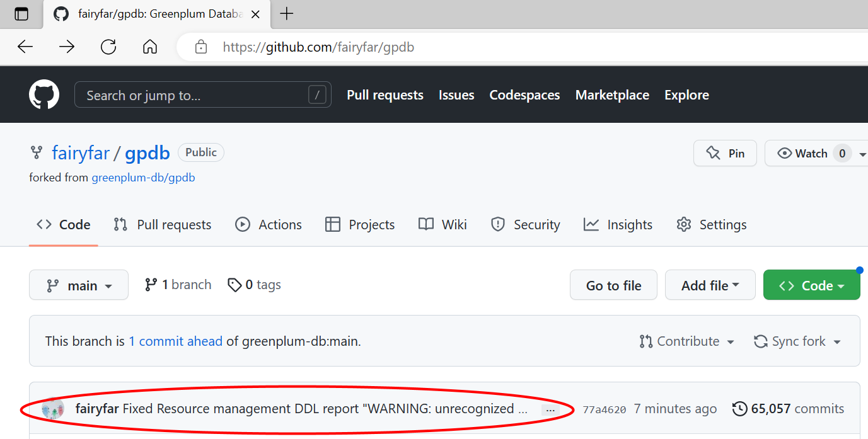868x439 pixels.
Task: Click the slash shortcut key in search
Action: coord(317,95)
